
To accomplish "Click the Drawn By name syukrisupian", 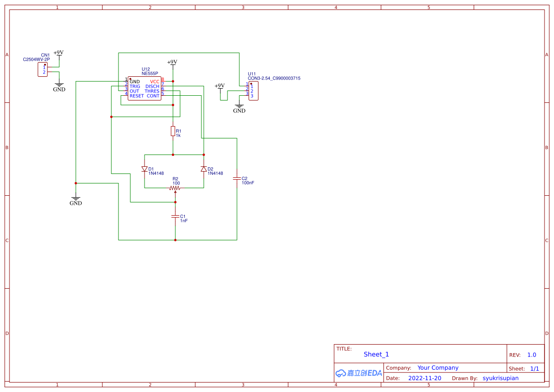I will pyautogui.click(x=500, y=378).
